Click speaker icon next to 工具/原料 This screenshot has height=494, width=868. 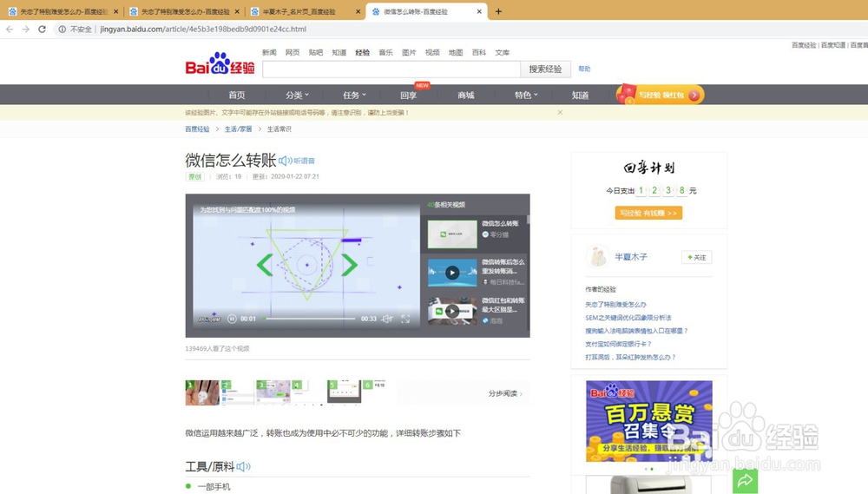pos(244,467)
